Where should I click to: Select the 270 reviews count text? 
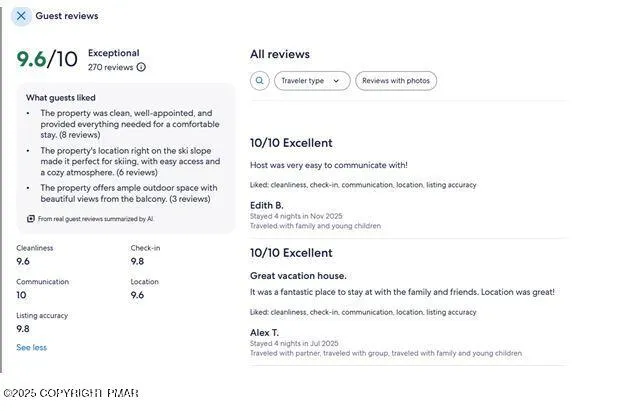coord(110,67)
